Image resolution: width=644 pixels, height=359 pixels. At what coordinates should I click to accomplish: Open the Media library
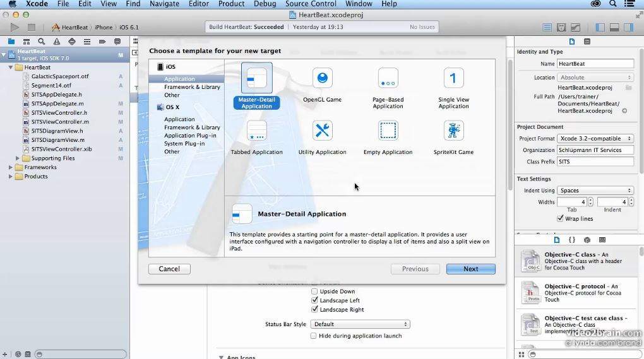tap(602, 240)
